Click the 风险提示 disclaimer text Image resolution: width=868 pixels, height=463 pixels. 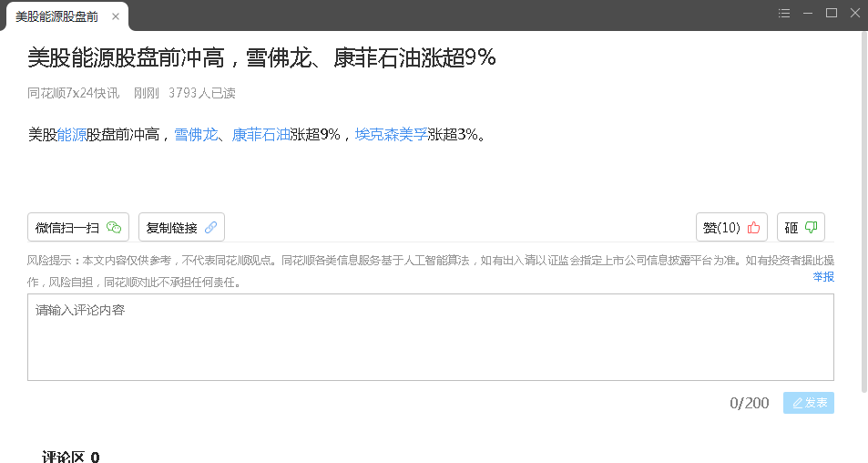click(431, 272)
